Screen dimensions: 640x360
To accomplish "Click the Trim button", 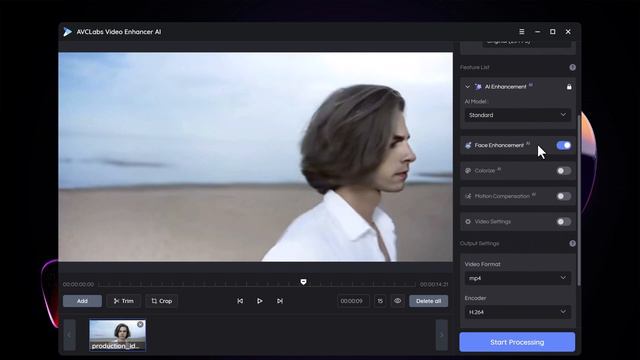I will click(x=124, y=301).
